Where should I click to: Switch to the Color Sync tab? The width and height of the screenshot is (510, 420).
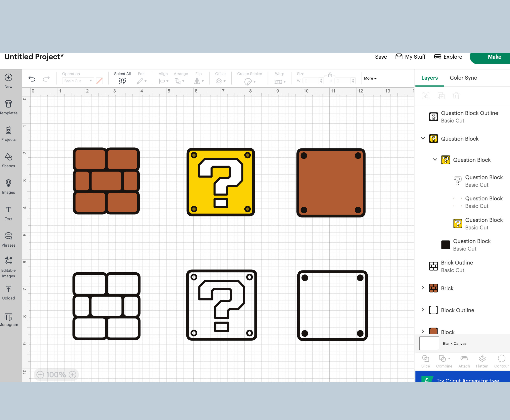[x=463, y=78]
